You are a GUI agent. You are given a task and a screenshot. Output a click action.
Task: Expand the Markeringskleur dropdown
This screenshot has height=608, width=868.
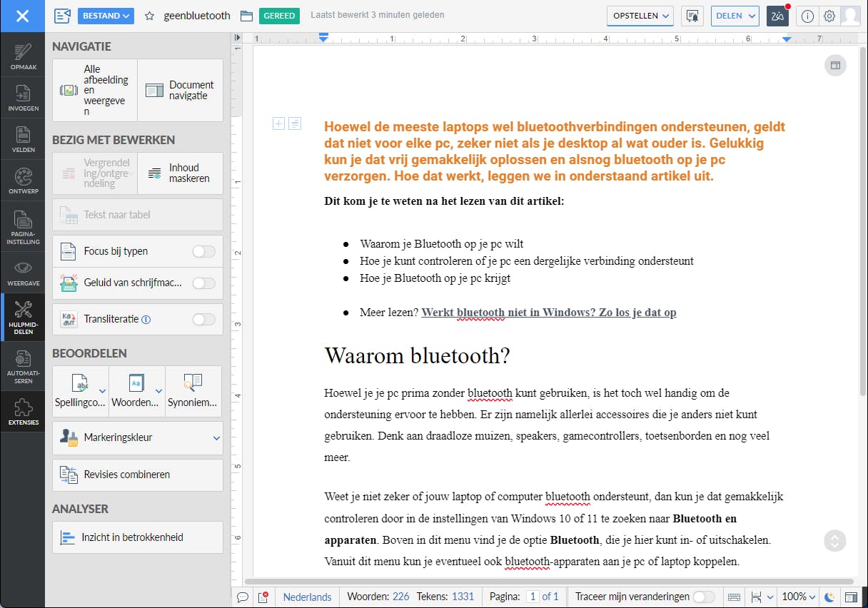(216, 437)
